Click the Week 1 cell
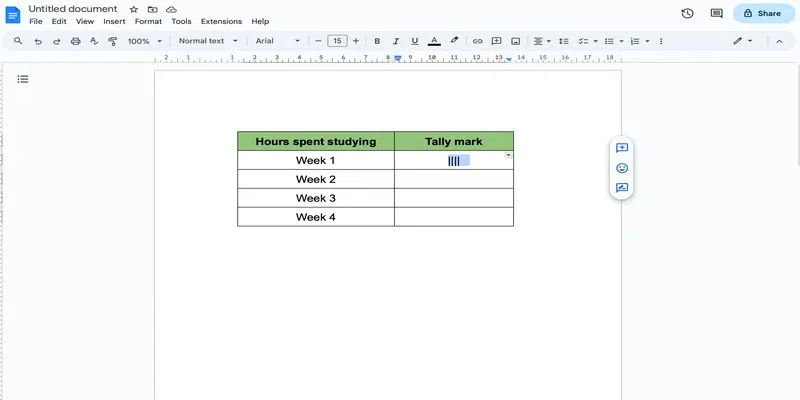The width and height of the screenshot is (800, 400). tap(316, 160)
